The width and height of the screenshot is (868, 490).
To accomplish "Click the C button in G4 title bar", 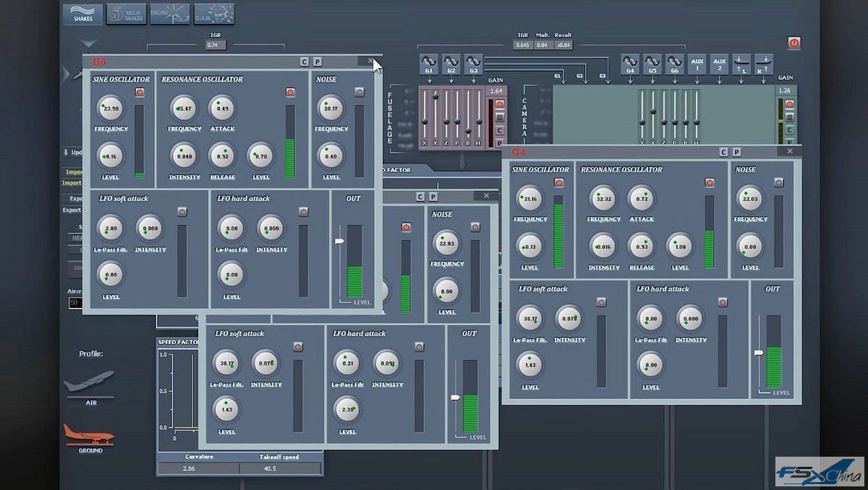I will [x=723, y=152].
